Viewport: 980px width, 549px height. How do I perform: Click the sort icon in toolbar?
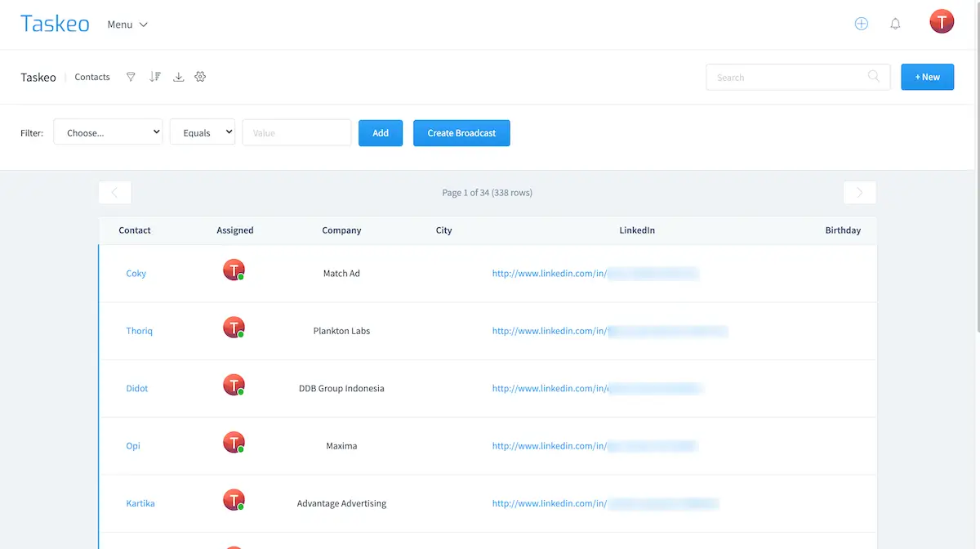tap(155, 77)
